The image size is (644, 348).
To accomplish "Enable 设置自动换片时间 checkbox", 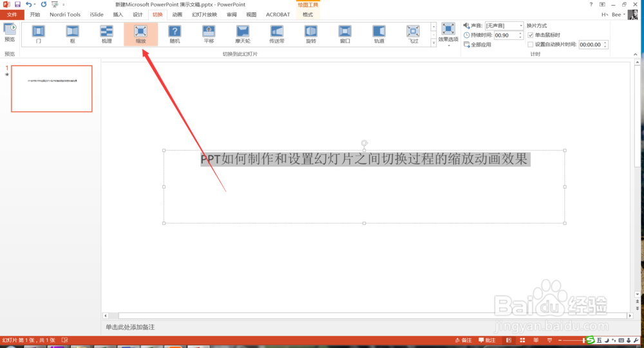I will pyautogui.click(x=530, y=44).
